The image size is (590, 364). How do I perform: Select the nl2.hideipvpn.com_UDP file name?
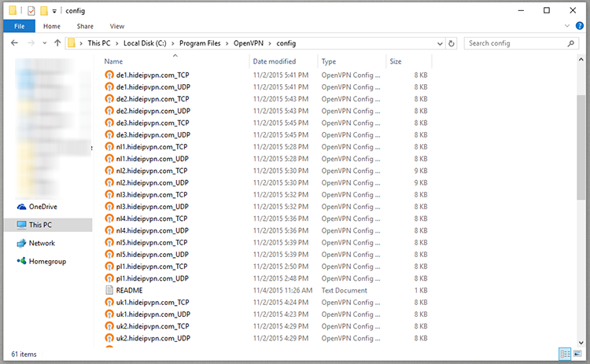tap(152, 182)
